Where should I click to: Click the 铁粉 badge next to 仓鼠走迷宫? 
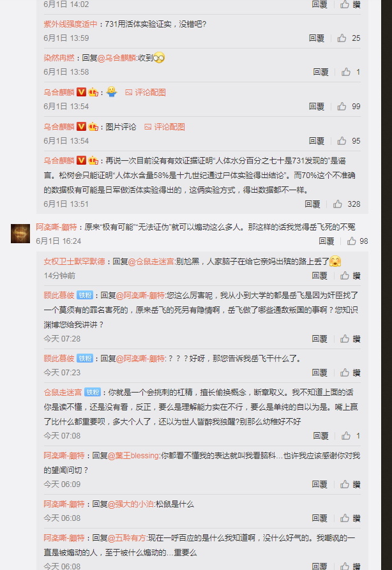coord(93,393)
